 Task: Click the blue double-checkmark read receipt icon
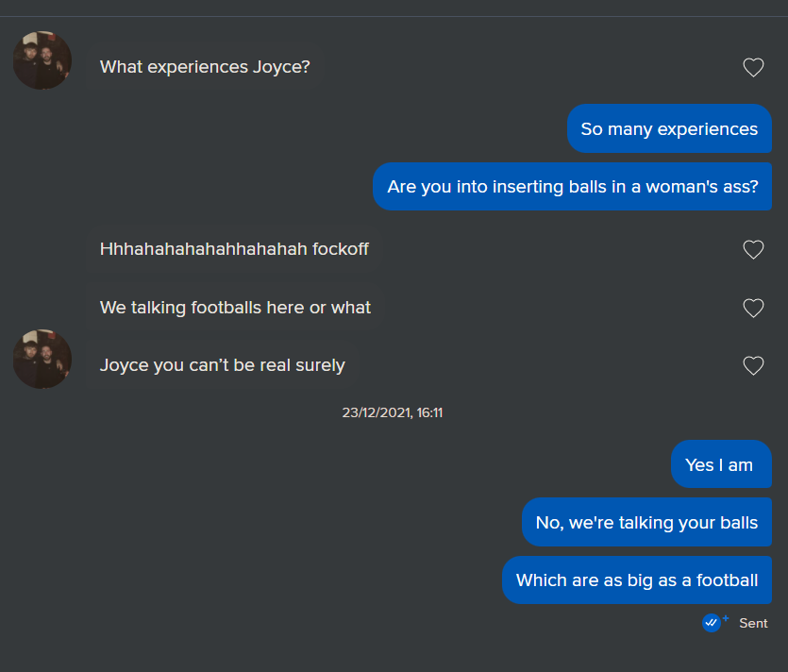click(x=711, y=623)
